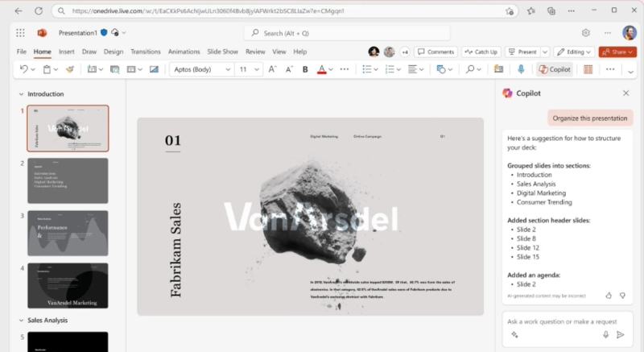This screenshot has width=644, height=352.
Task: Open the app launcher waffle icon
Action: (x=20, y=33)
